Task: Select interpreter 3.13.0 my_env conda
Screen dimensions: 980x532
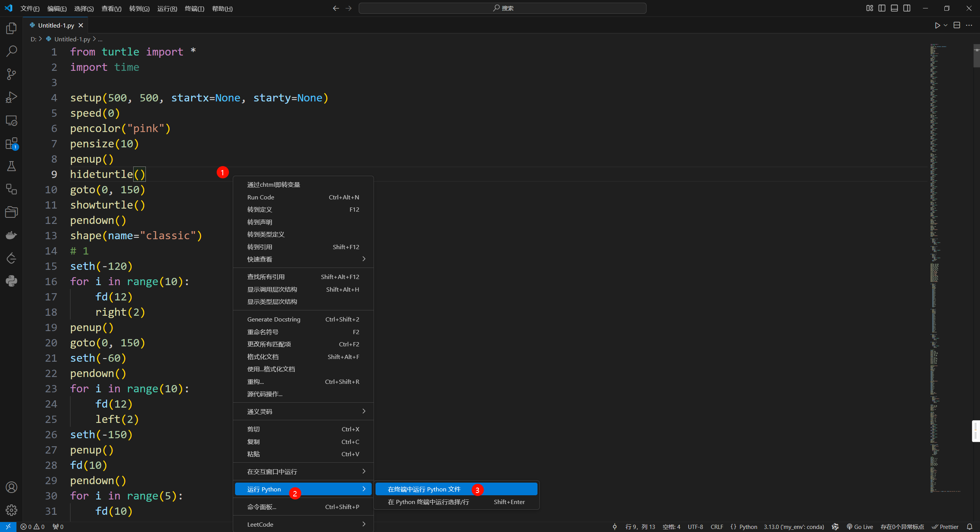Action: pyautogui.click(x=794, y=527)
